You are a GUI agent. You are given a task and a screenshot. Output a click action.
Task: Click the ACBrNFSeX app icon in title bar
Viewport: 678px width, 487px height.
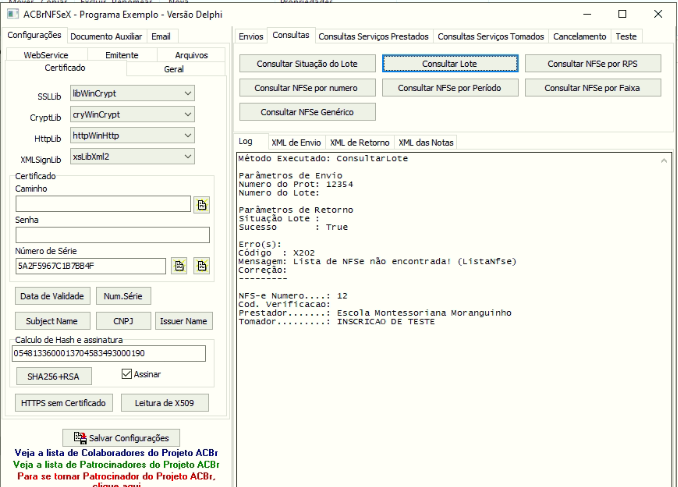tap(13, 14)
